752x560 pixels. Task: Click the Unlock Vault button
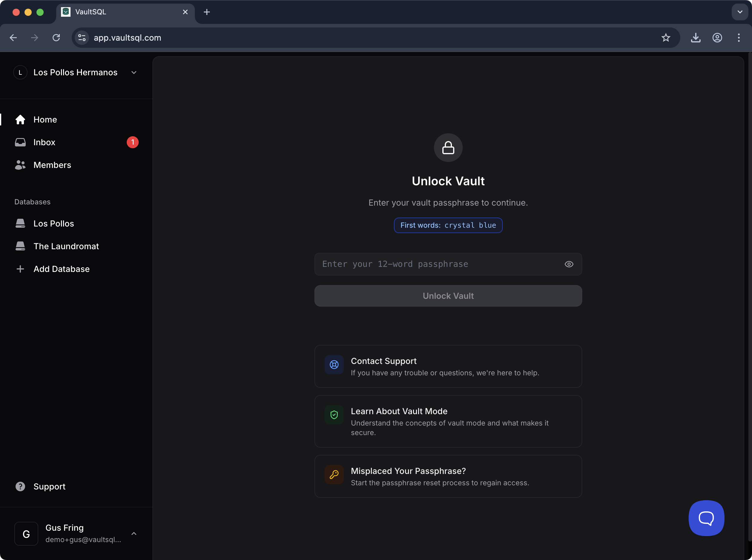(448, 296)
